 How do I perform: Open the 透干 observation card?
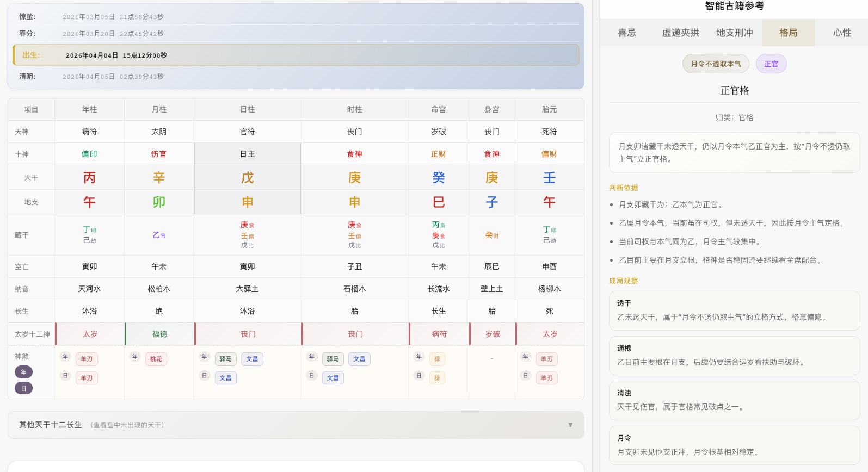pyautogui.click(x=734, y=310)
